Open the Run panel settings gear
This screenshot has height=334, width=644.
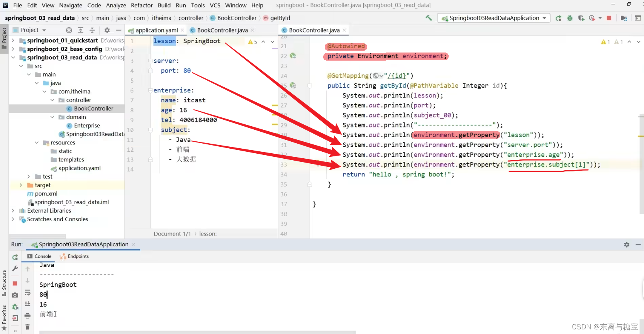pos(627,244)
